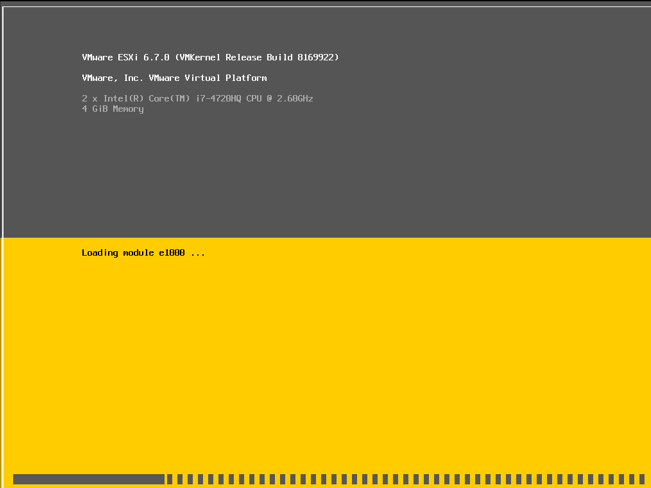The image size is (651, 488).
Task: Click the VMware ESXi 6.7.0 version line
Action: (210, 57)
